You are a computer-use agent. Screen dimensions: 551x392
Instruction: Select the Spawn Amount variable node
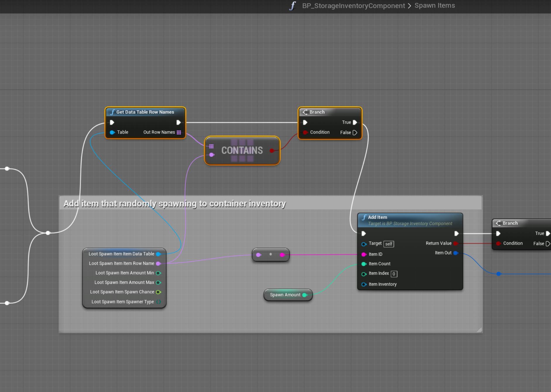click(285, 295)
